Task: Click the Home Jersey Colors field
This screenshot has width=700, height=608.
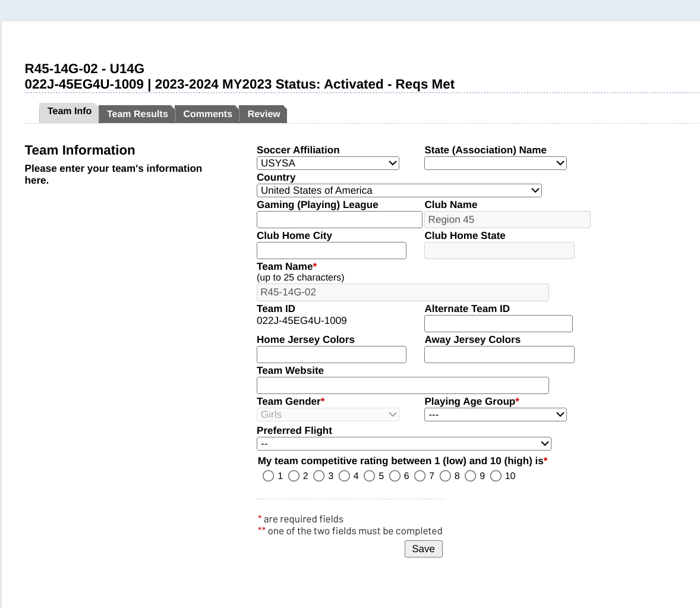Action: click(331, 354)
